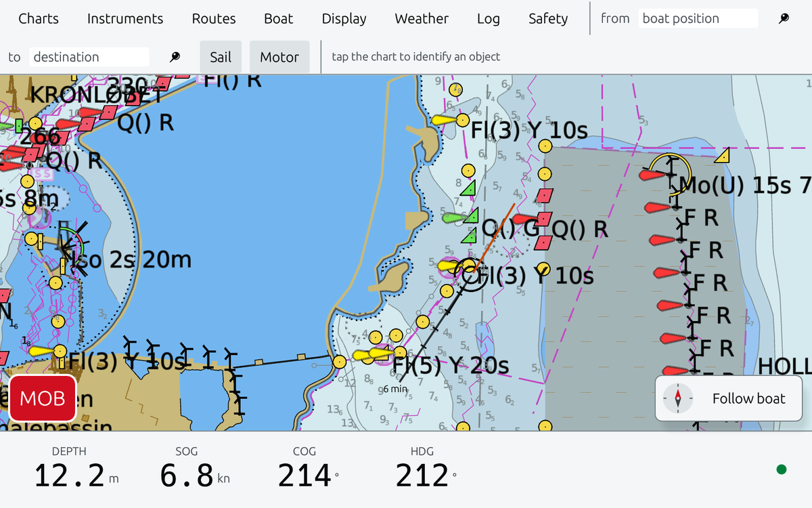Click the search icon beside destination
This screenshot has width=812, height=508.
175,57
